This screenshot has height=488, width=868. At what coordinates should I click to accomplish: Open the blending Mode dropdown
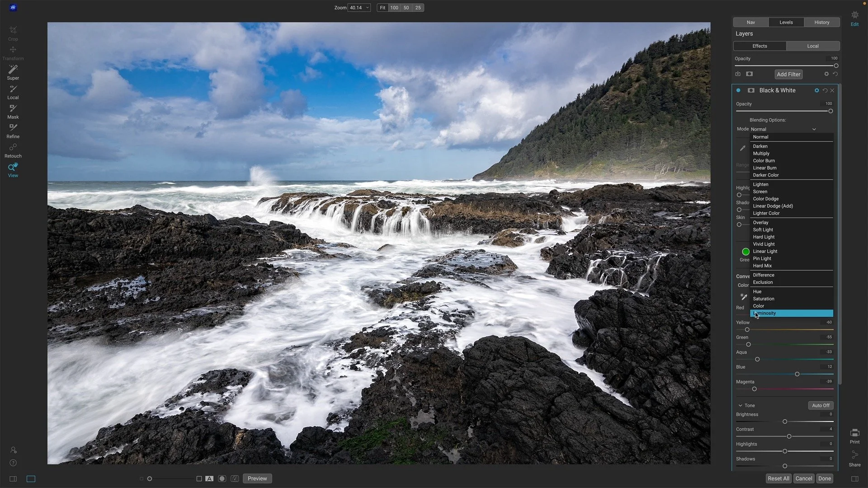click(784, 129)
